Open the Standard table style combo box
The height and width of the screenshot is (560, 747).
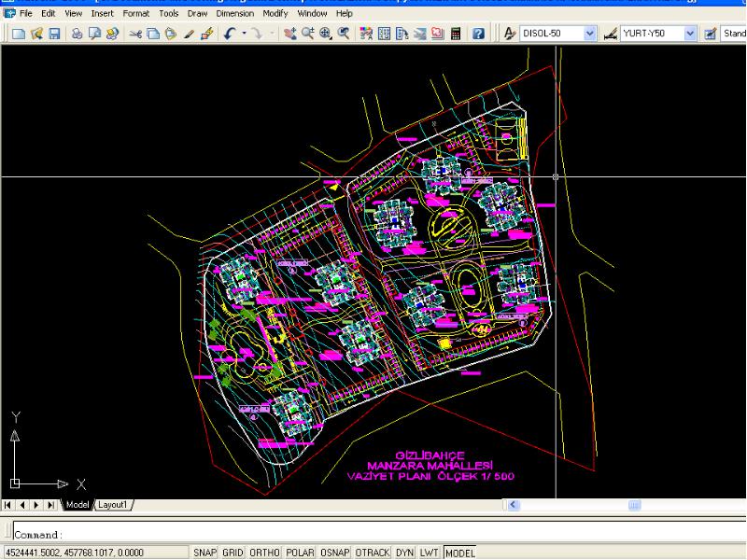coord(734,34)
